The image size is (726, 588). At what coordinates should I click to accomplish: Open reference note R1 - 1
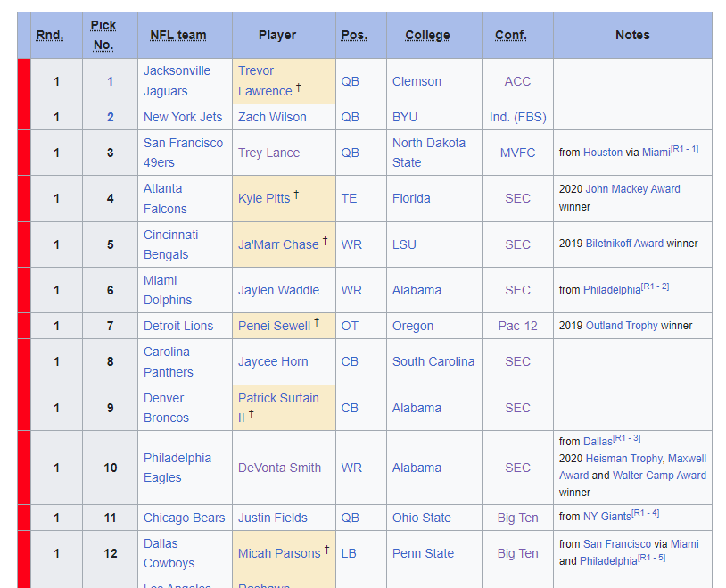(685, 149)
